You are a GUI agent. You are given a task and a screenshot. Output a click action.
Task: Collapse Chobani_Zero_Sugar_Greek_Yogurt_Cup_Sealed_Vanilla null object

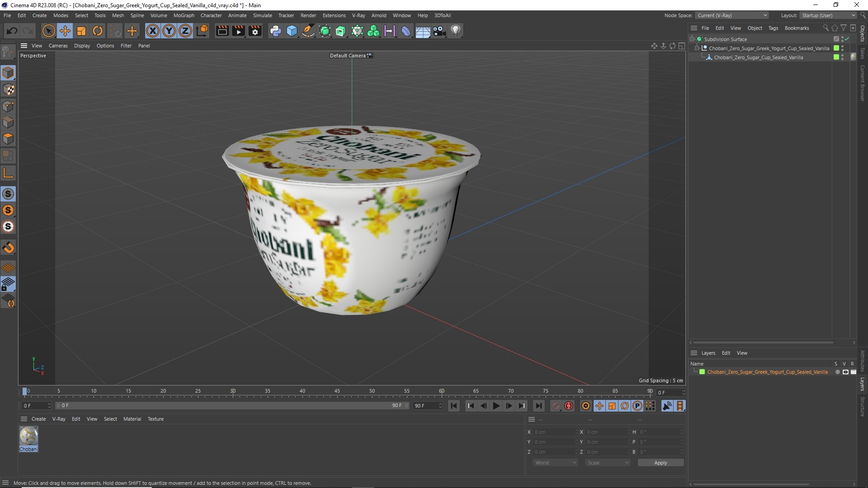click(697, 48)
